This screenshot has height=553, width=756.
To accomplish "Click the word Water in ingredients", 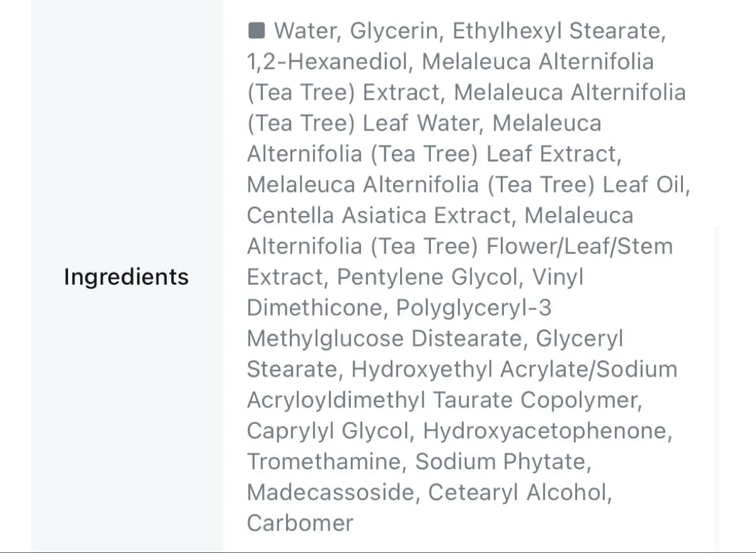I will [307, 30].
